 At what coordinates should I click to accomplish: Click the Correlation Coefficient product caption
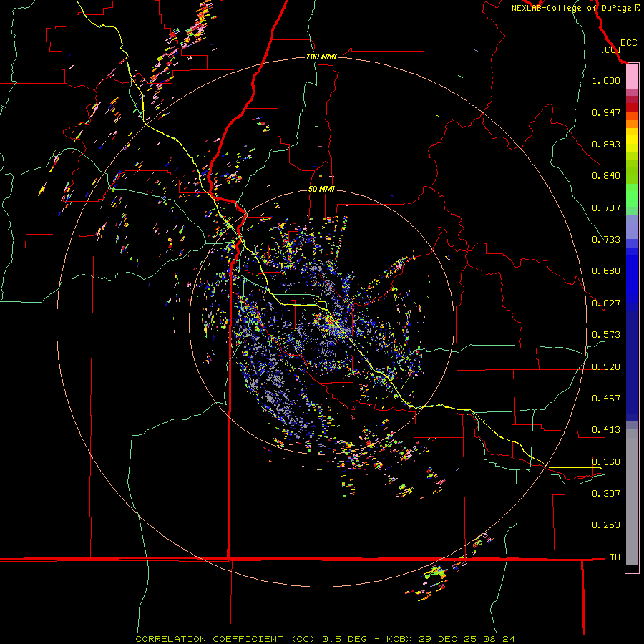click(x=325, y=639)
